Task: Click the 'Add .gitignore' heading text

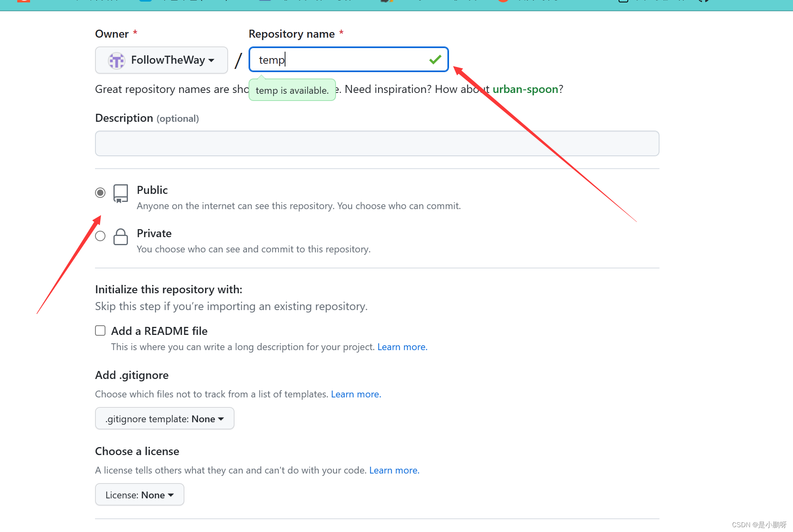Action: 131,375
